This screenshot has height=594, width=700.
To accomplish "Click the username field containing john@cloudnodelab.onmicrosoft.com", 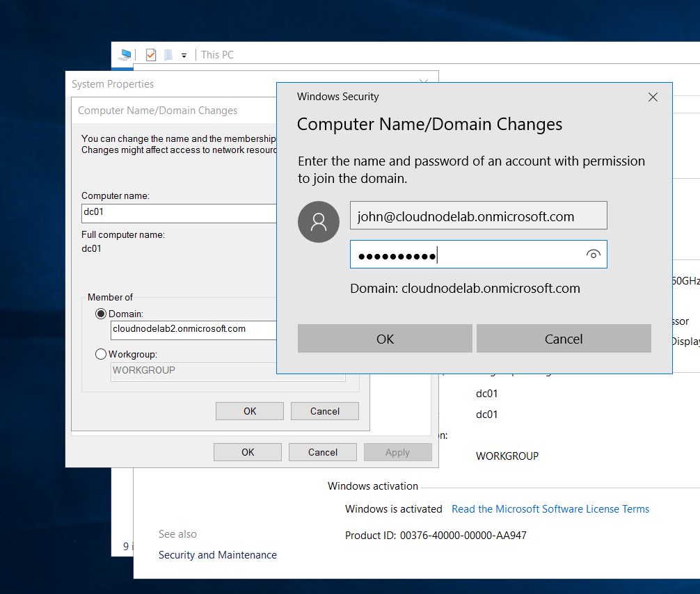I will tap(478, 216).
